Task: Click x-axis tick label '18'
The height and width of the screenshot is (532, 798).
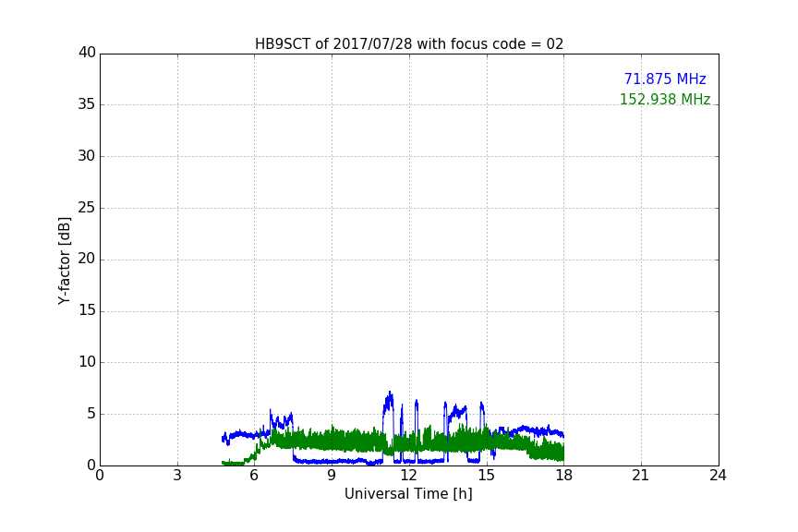Action: coord(564,476)
